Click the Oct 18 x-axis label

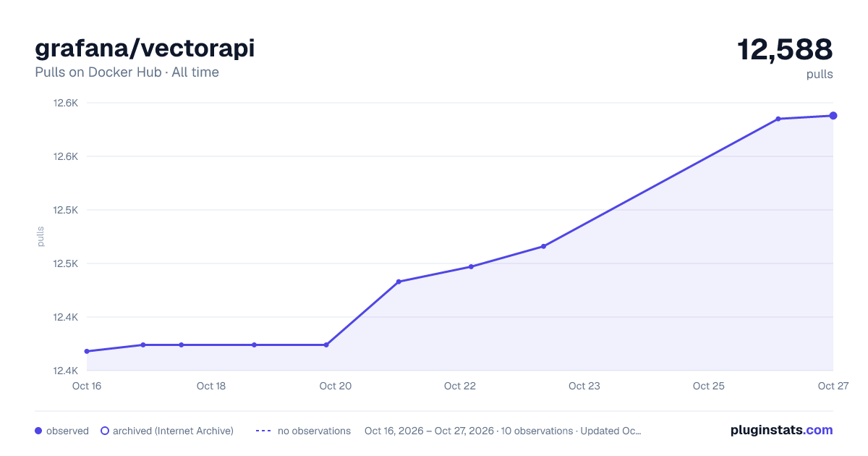(211, 386)
